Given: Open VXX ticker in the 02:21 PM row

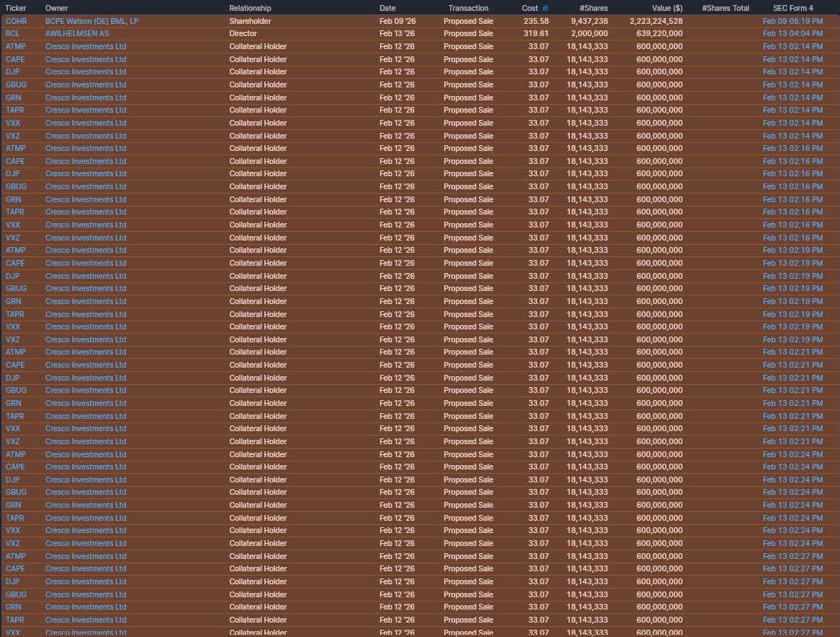Looking at the screenshot, I should pyautogui.click(x=13, y=428).
